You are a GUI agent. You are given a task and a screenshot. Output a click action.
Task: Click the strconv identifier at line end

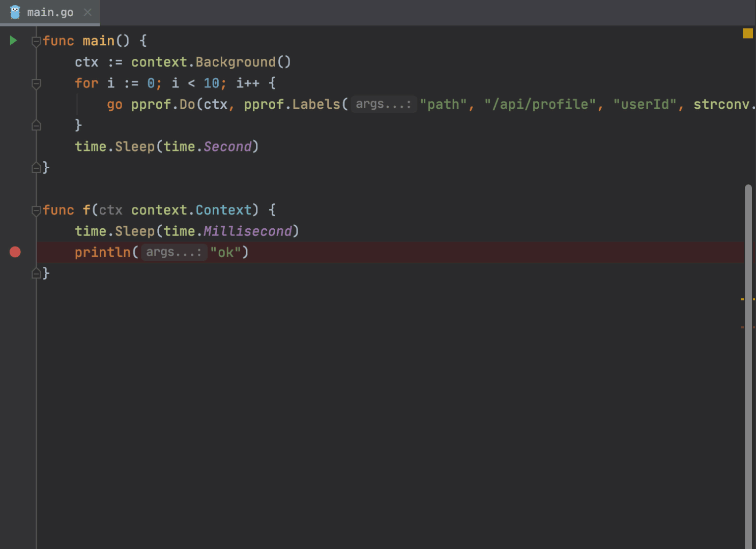point(721,104)
